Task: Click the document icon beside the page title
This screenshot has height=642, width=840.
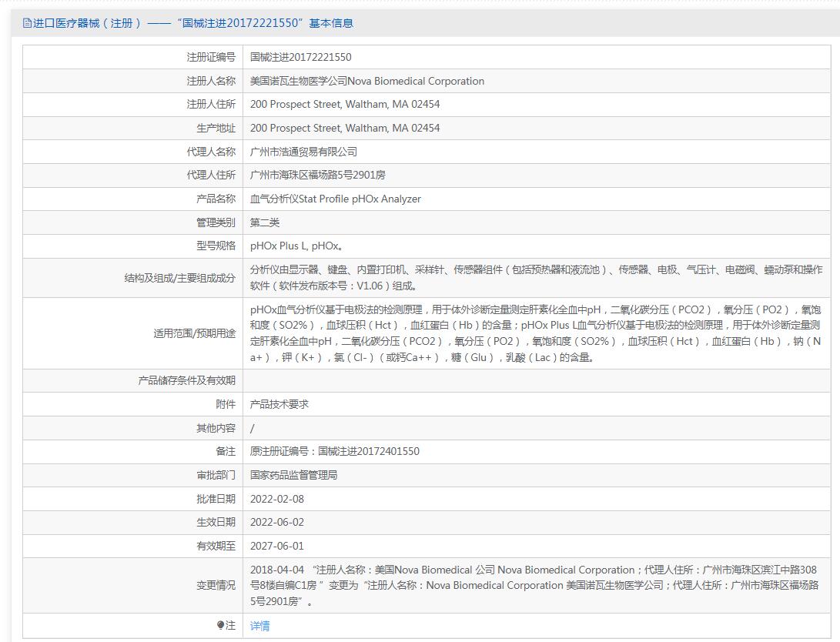Action: (x=27, y=23)
